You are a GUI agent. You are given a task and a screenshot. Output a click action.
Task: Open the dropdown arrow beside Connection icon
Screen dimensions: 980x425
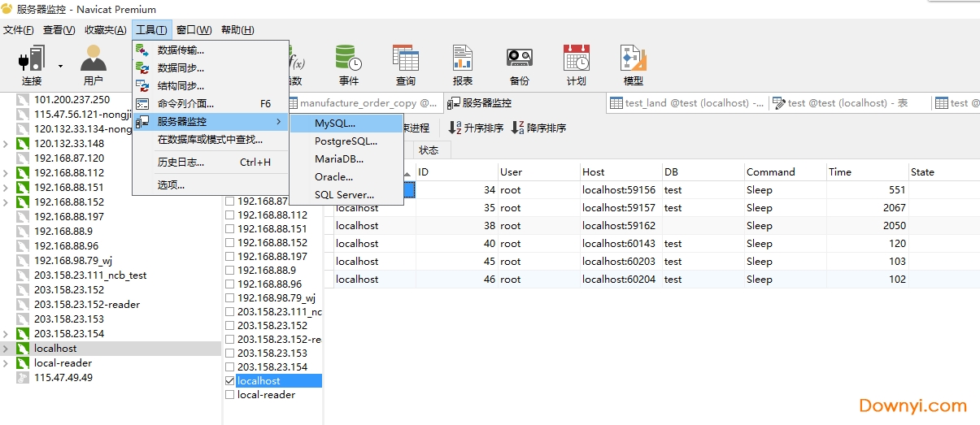(60, 66)
